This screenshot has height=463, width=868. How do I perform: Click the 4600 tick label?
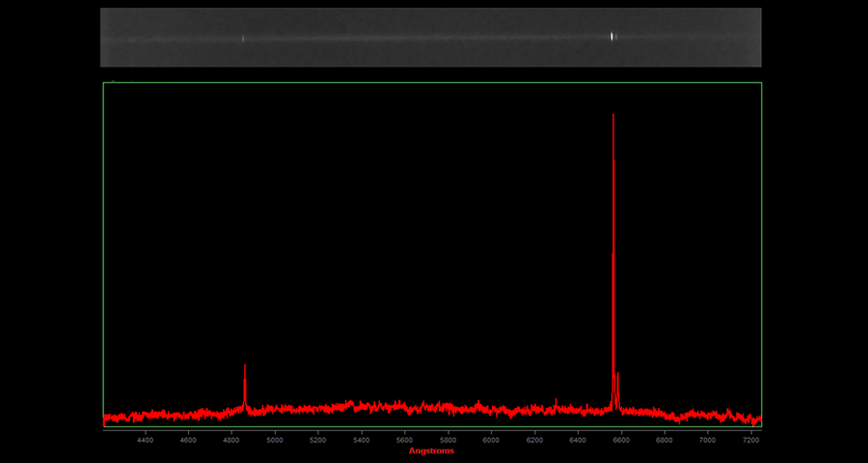point(188,440)
